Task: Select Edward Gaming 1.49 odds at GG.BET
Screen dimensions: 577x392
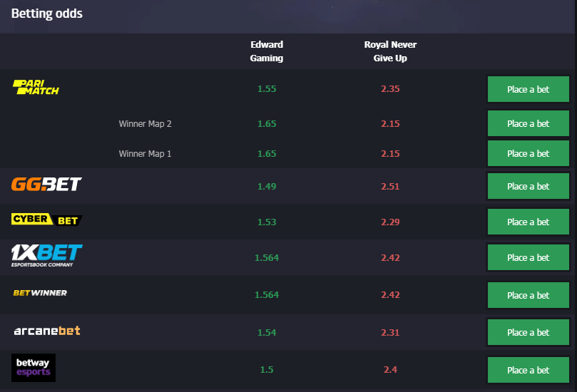Action: (x=267, y=187)
